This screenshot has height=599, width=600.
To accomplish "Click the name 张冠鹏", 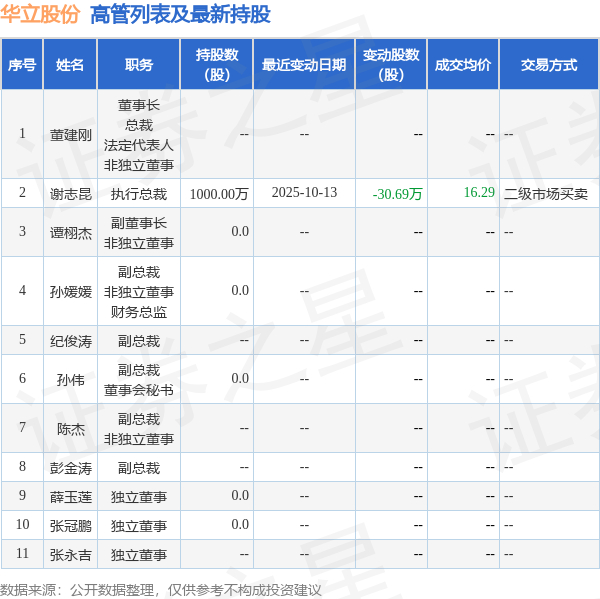I will pos(71,526).
